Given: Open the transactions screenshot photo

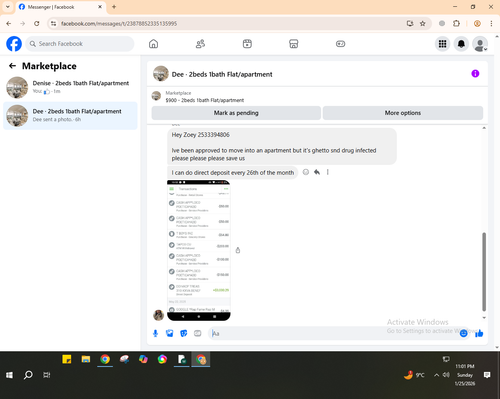Looking at the screenshot, I should 199,250.
